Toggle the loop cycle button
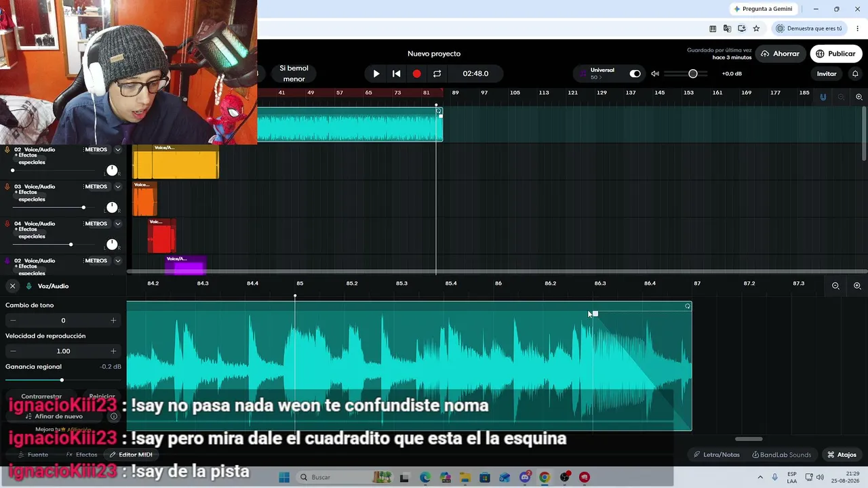The height and width of the screenshot is (488, 868). click(x=437, y=73)
